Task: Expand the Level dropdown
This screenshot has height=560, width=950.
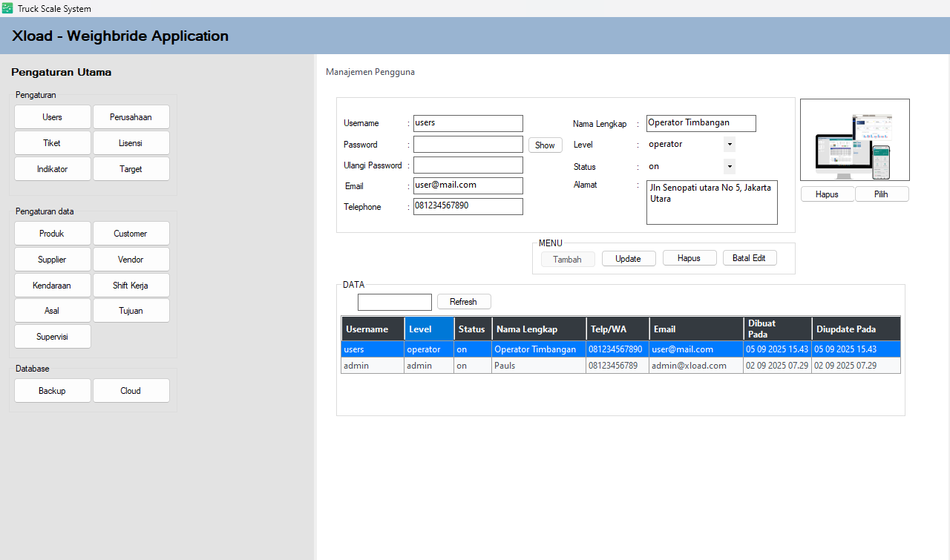Action: click(x=729, y=145)
